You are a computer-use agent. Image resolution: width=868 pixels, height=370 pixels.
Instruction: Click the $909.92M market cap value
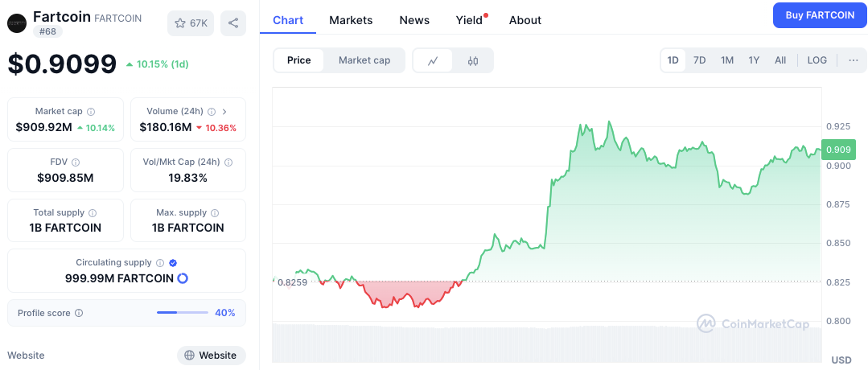click(43, 127)
